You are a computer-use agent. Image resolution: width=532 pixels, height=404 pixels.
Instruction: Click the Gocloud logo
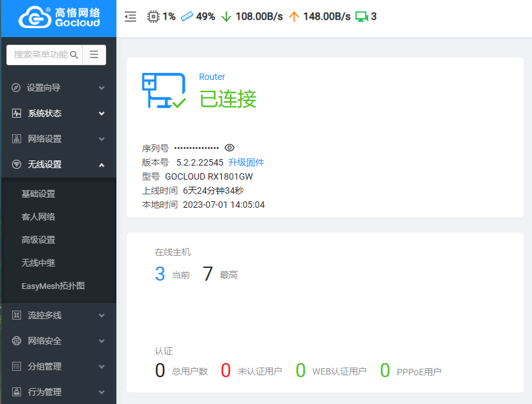pyautogui.click(x=58, y=18)
